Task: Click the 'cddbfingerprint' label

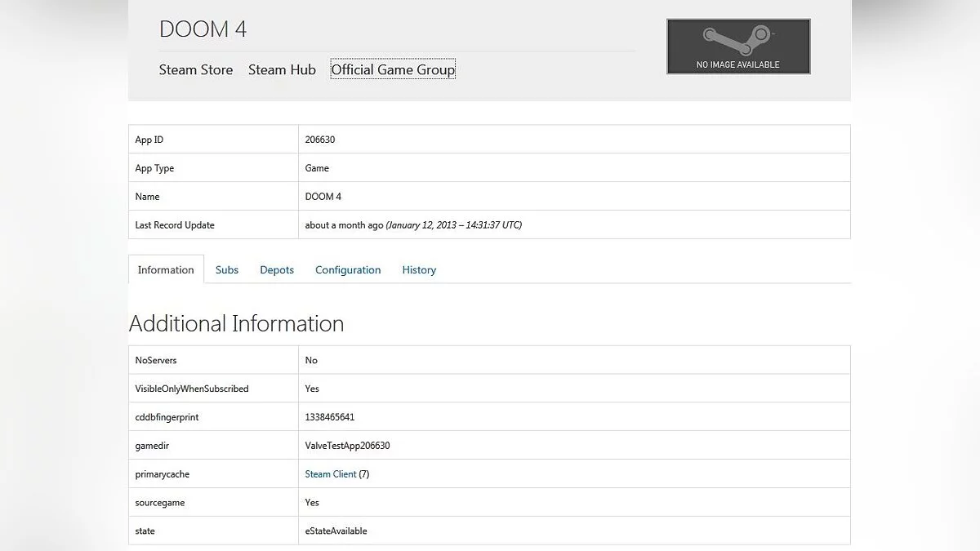Action: pos(167,417)
